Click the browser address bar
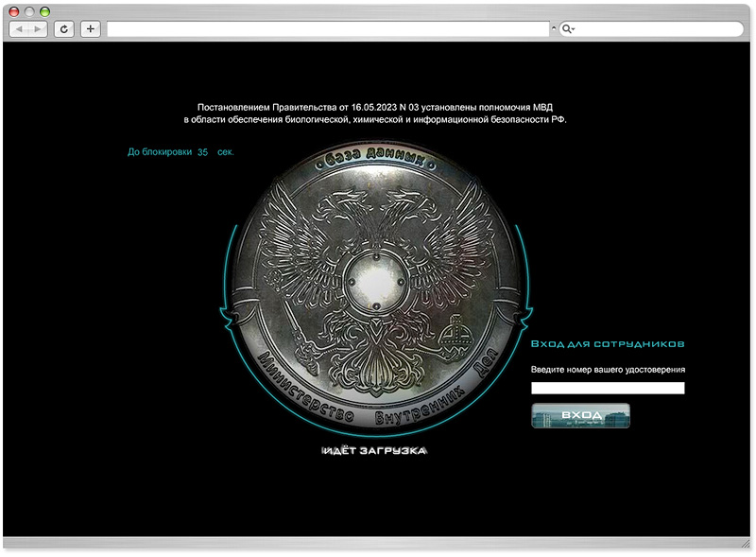 (328, 29)
